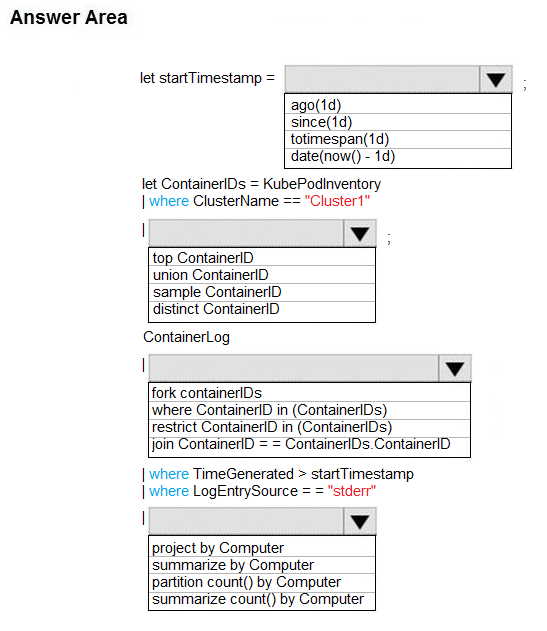Select the ago(1d) option
The height and width of the screenshot is (631, 547).
398,105
